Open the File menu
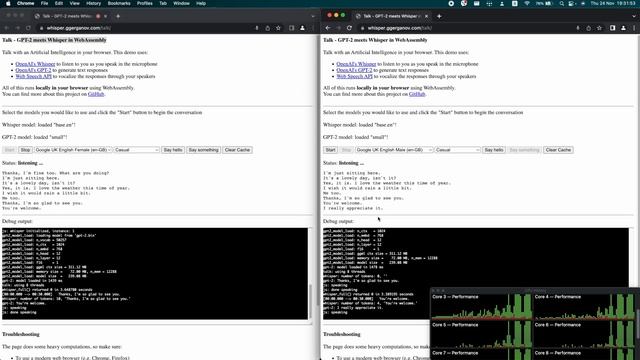Viewport: 640px width, 360px height. pos(44,3)
